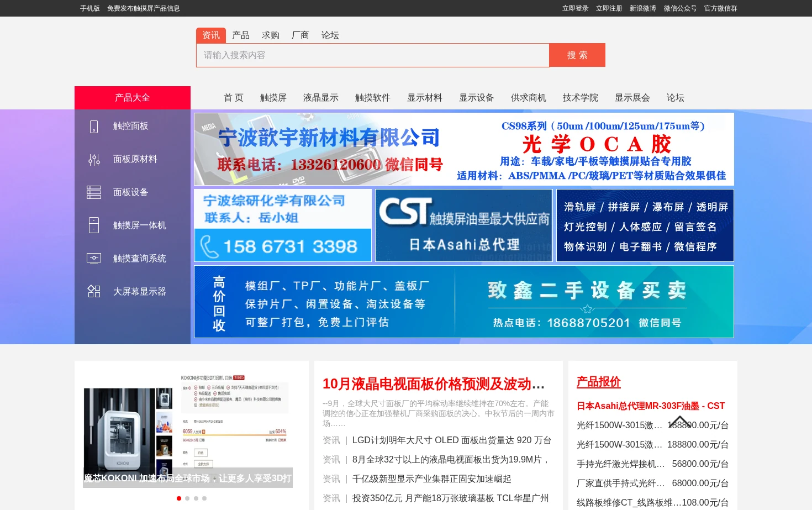Open 技术学院 in main navigation
The width and height of the screenshot is (812, 510).
581,98
